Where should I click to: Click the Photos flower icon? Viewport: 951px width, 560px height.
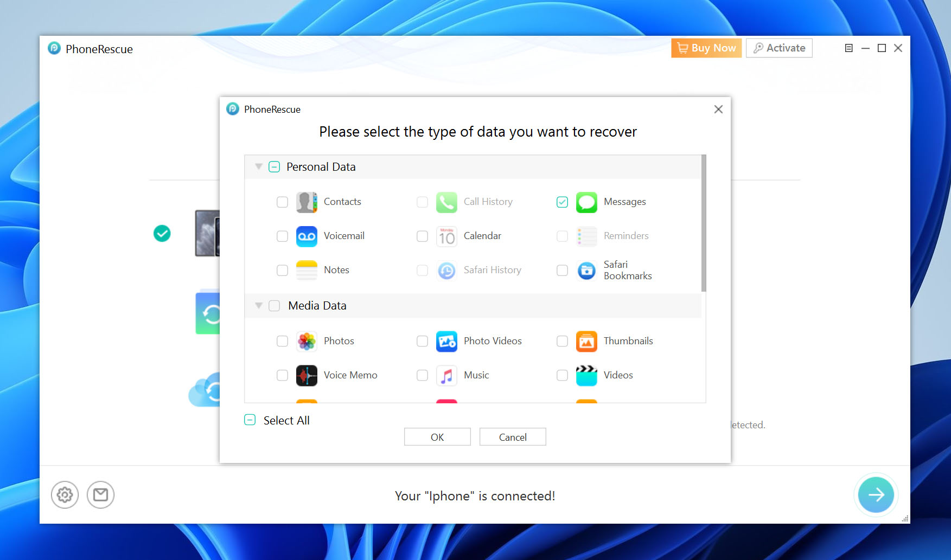point(307,342)
